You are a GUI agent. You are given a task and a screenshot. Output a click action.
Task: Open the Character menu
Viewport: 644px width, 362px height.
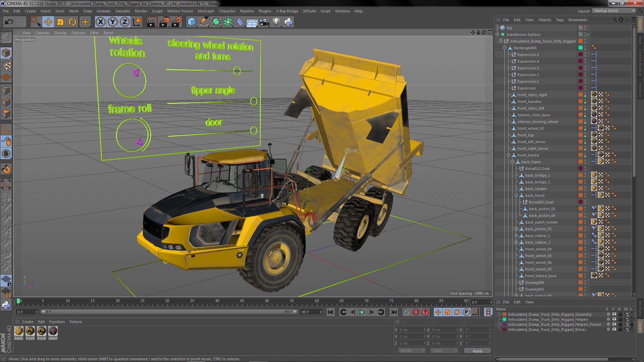[x=227, y=11]
